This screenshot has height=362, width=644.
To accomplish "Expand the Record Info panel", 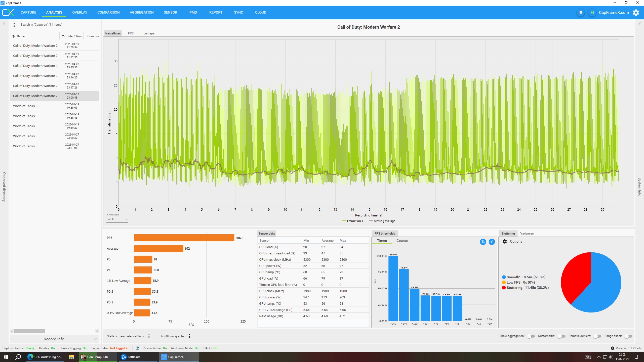I will coord(54,339).
